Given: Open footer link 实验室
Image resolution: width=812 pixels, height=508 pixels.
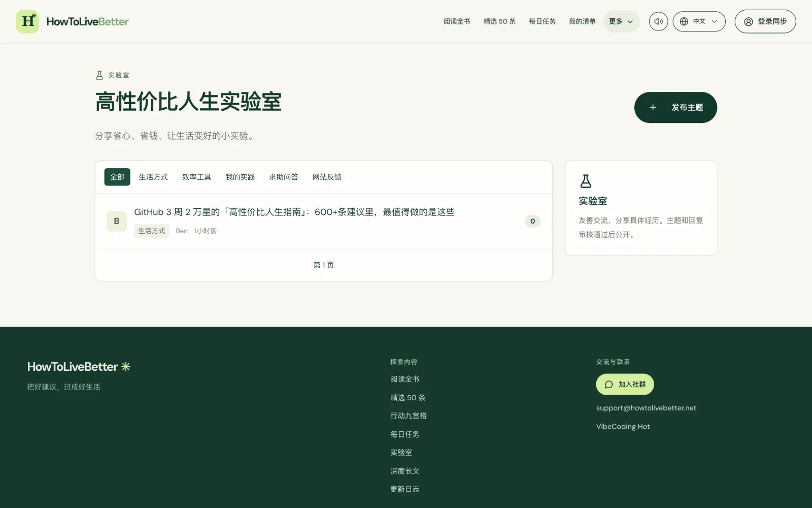Looking at the screenshot, I should [401, 452].
